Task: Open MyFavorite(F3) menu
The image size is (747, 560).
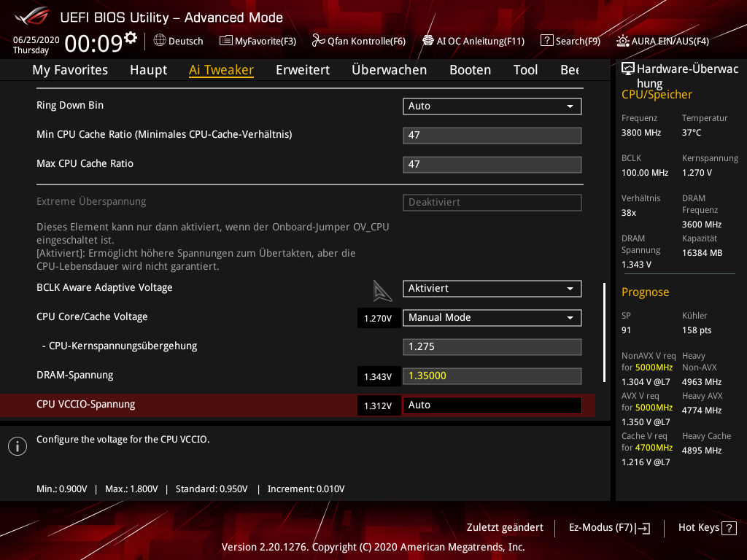Action: [x=258, y=41]
